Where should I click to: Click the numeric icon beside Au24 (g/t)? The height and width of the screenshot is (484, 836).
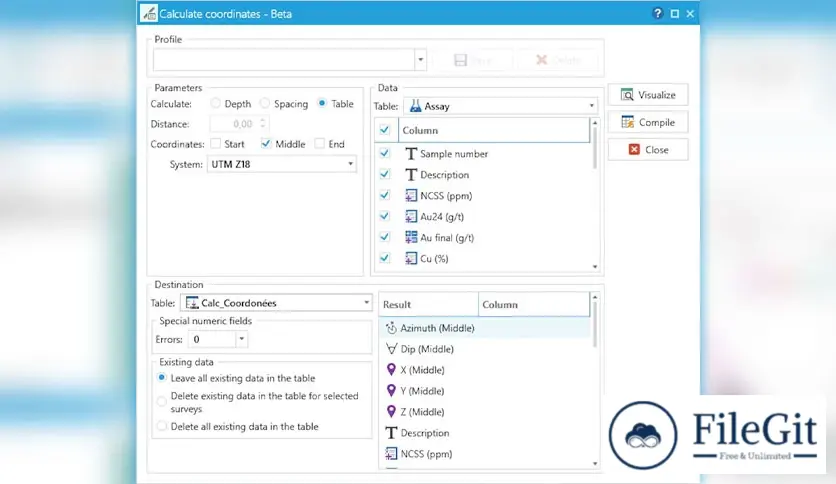(x=411, y=216)
